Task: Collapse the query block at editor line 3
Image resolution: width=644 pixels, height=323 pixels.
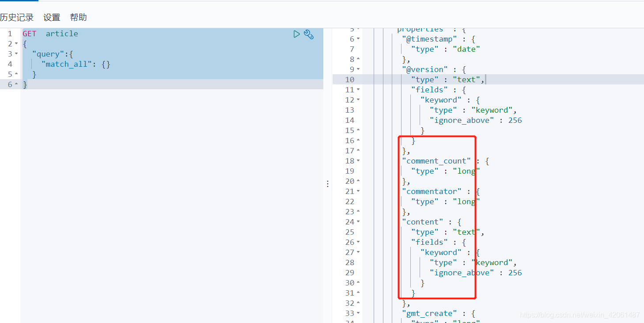Action: [16, 54]
